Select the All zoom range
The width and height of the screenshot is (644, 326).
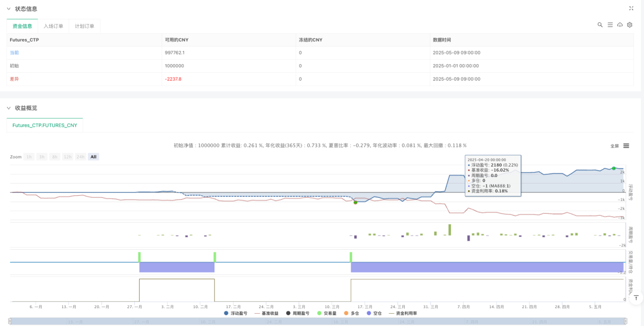(x=94, y=157)
